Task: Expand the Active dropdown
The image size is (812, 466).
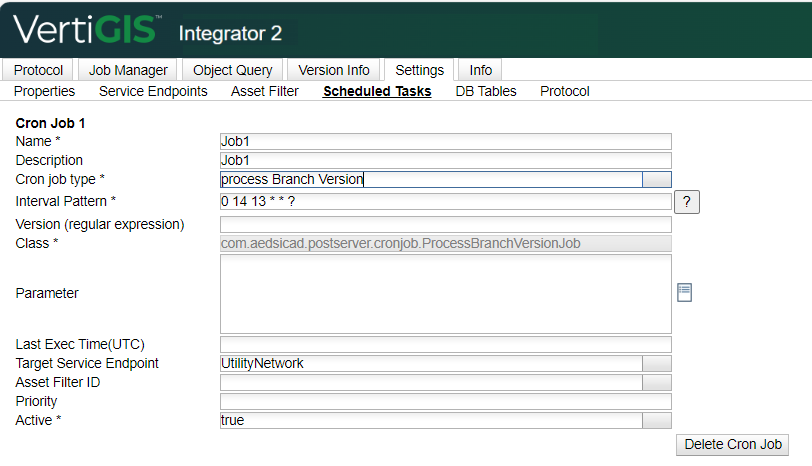Action: 657,420
